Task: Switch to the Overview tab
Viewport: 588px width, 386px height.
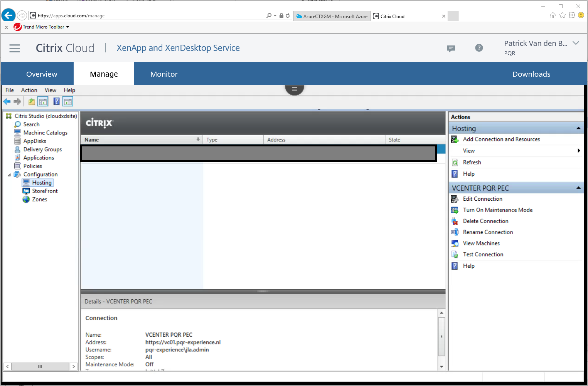Action: [x=42, y=74]
